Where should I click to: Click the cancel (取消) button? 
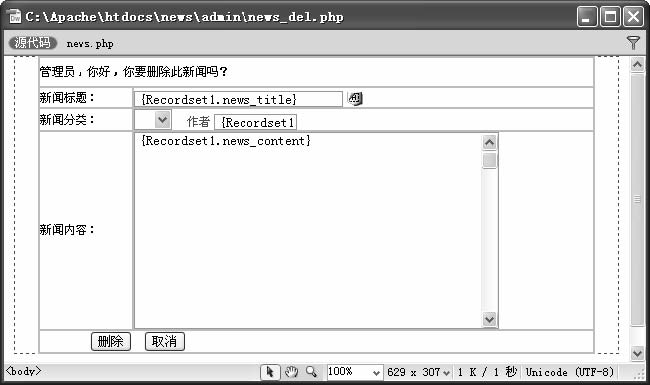(x=165, y=341)
